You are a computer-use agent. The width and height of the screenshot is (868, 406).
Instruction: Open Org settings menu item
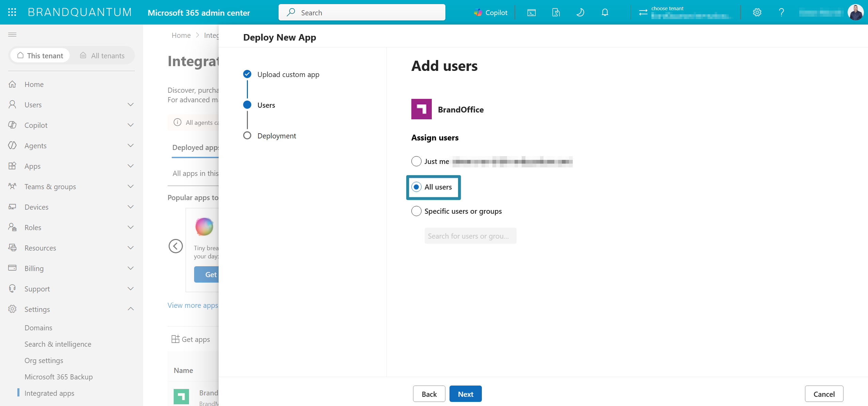coord(44,360)
